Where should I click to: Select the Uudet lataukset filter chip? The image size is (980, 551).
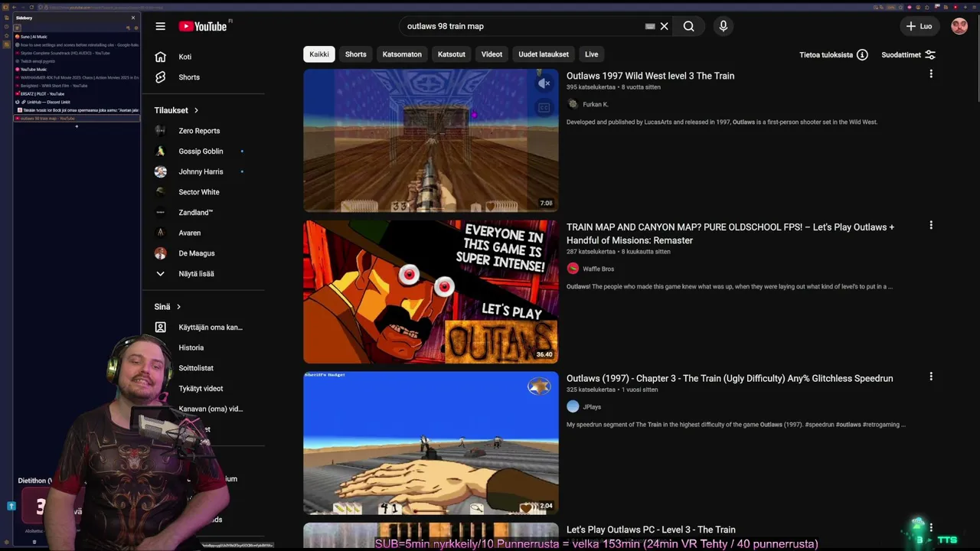point(544,54)
